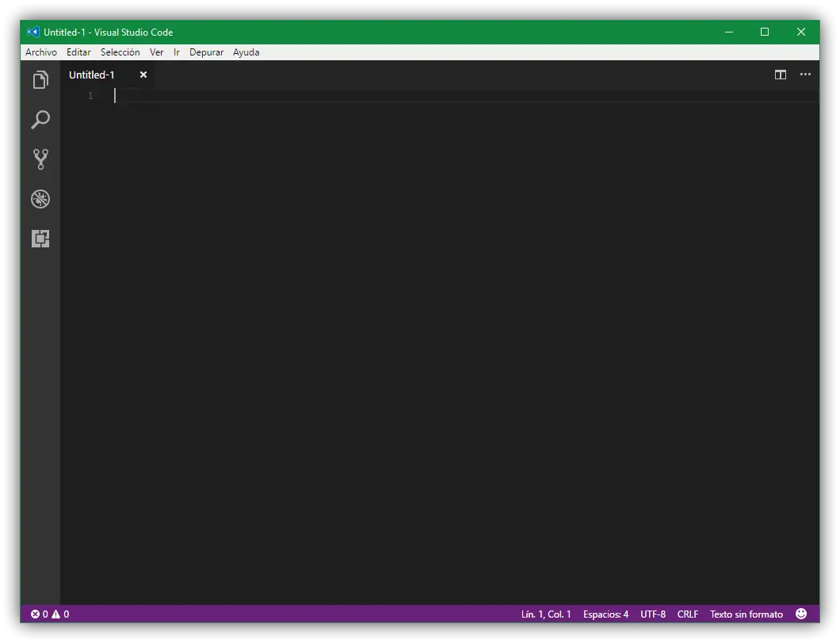Viewport: 840px width, 643px height.
Task: Open the Source Control icon
Action: coord(40,159)
